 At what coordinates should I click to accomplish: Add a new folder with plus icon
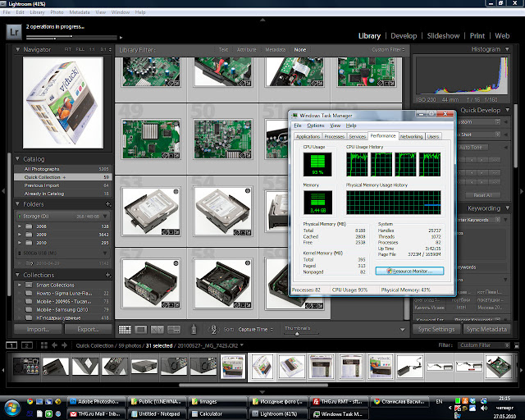tap(107, 204)
